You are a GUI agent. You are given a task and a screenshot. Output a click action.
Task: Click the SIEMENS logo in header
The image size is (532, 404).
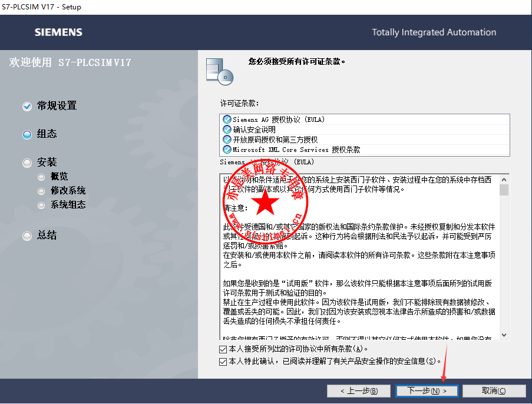tap(58, 32)
